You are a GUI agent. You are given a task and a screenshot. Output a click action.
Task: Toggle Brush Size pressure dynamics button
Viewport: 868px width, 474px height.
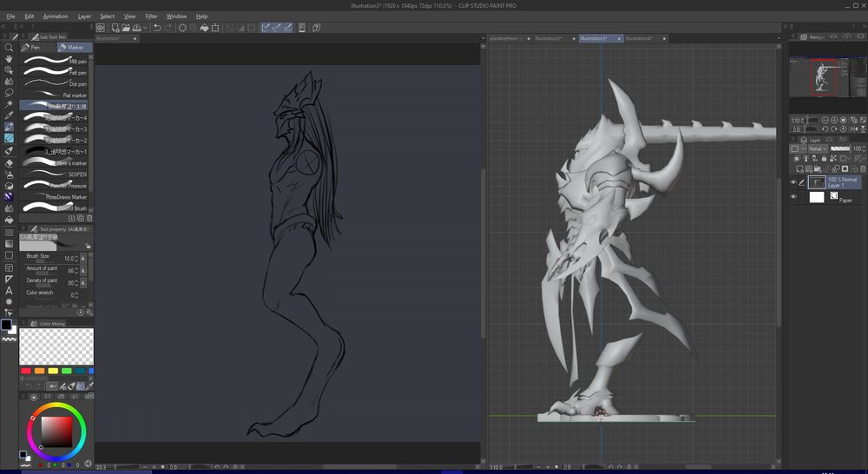click(83, 259)
